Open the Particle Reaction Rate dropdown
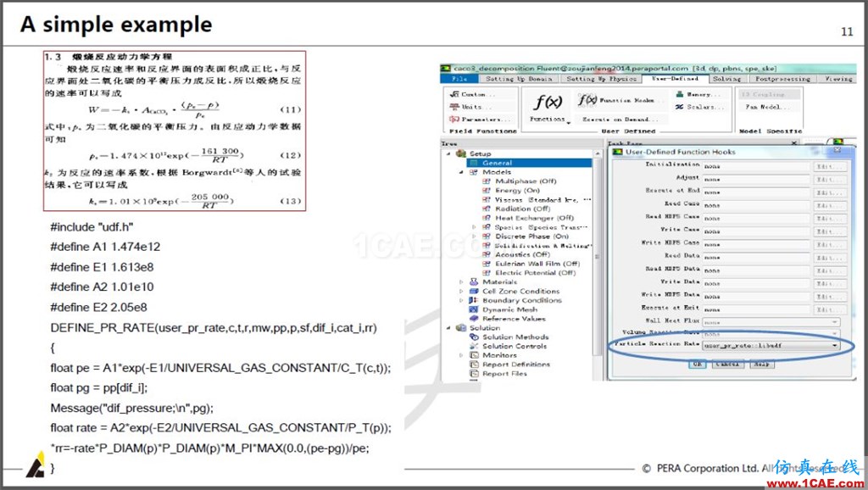 pyautogui.click(x=771, y=346)
